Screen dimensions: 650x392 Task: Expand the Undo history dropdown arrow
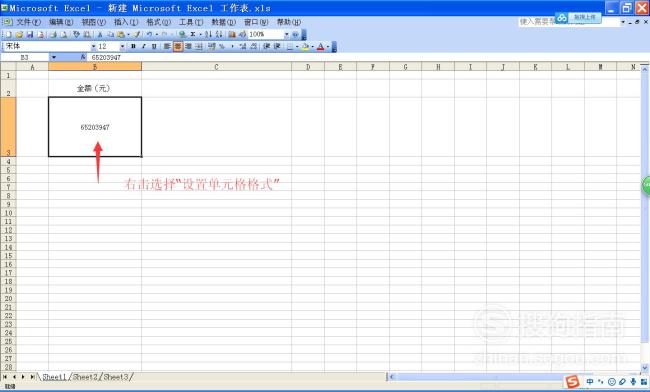point(157,34)
